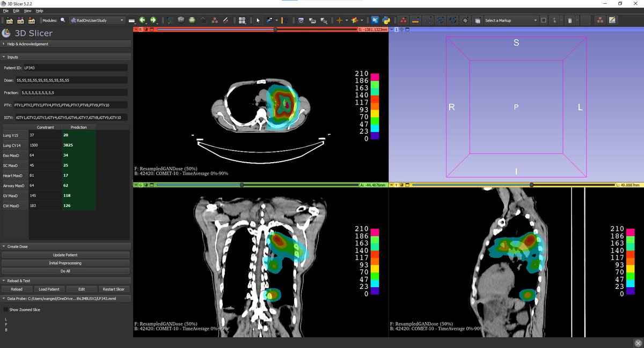Collapse the Create Dose section
Screen dimensions: 644x348
(67, 247)
